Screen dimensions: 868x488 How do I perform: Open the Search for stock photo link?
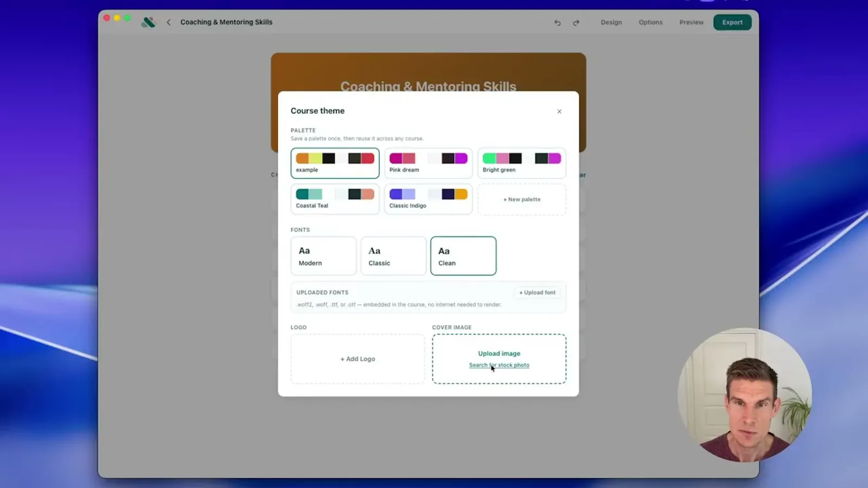pyautogui.click(x=499, y=365)
